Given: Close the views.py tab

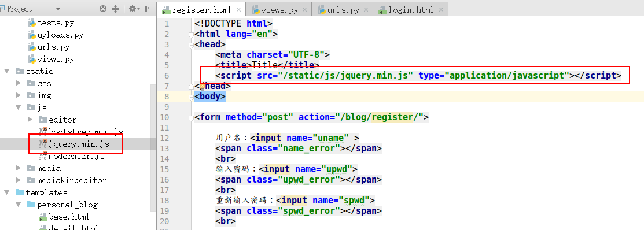Looking at the screenshot, I should click(x=304, y=10).
